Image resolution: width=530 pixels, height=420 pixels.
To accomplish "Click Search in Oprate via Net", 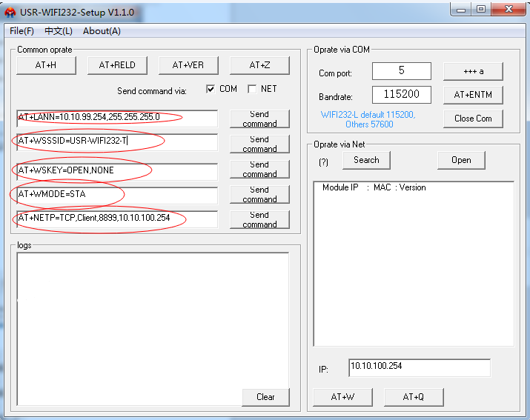I will [366, 160].
